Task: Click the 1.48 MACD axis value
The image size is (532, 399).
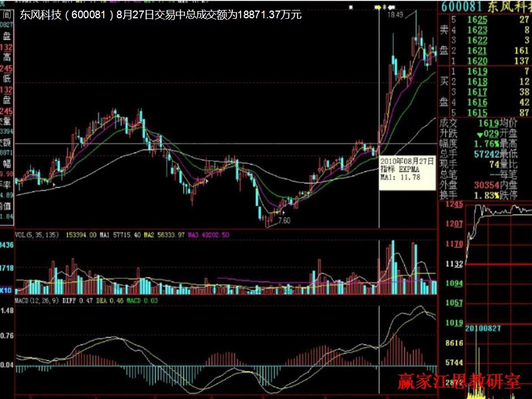Action: (7, 311)
